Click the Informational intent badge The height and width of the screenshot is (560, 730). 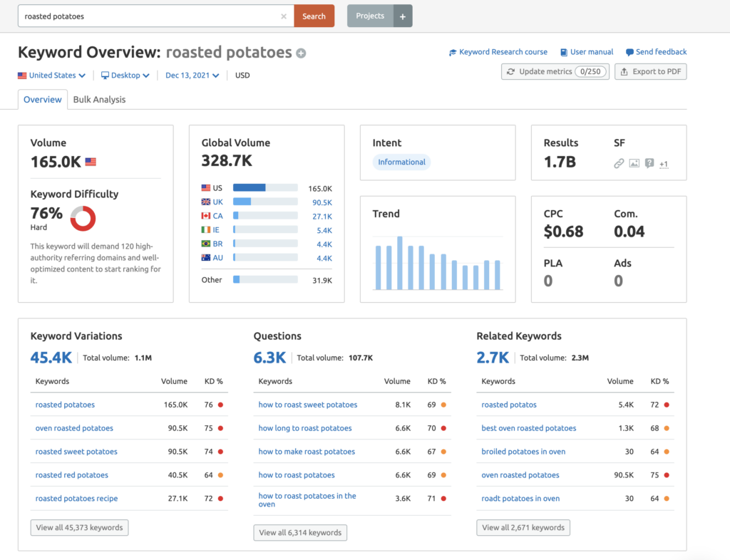pos(401,162)
